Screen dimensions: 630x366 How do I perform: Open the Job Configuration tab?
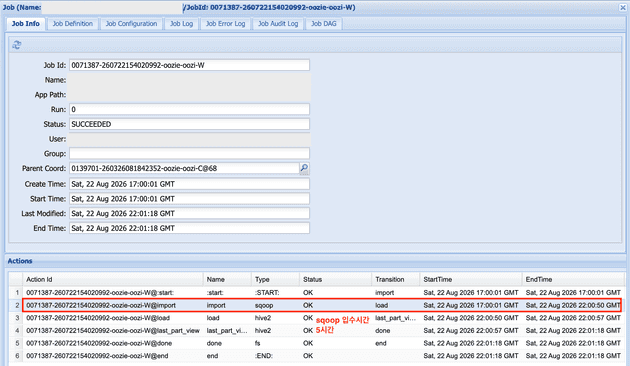tap(131, 24)
